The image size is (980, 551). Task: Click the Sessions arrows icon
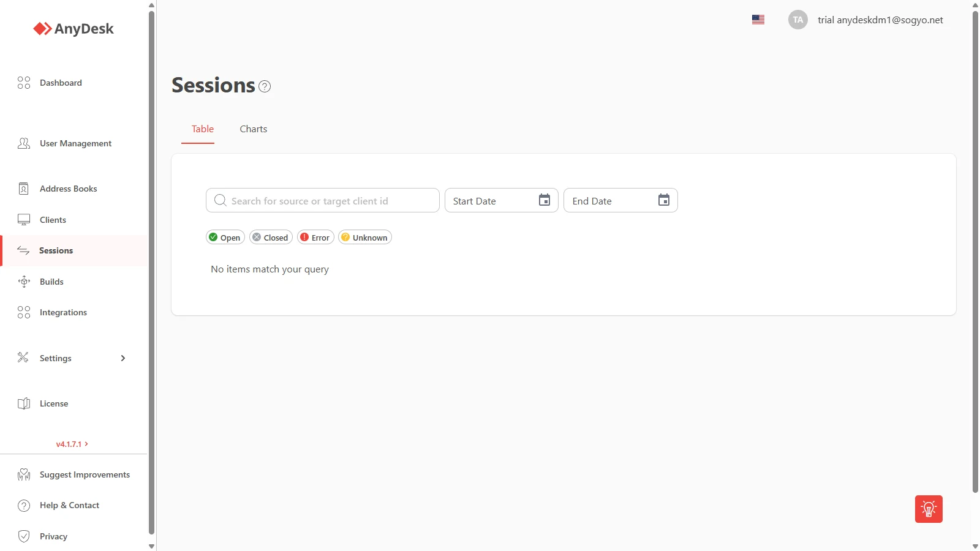[x=23, y=250]
